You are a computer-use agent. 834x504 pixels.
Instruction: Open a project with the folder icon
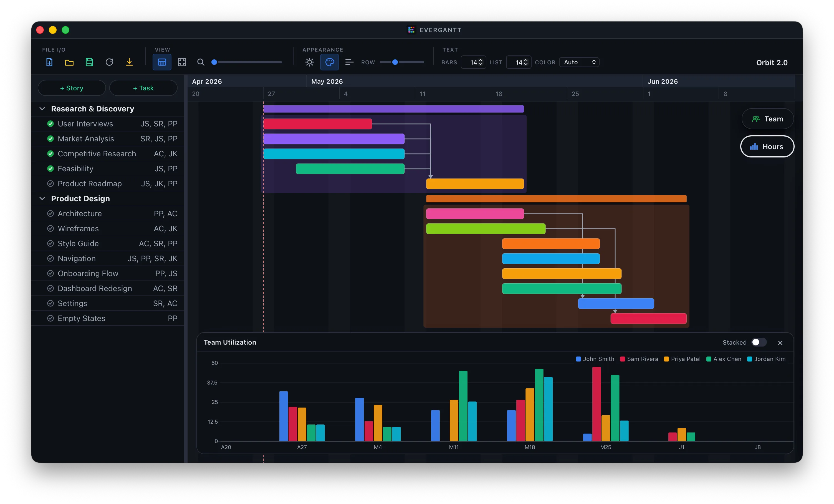[69, 62]
